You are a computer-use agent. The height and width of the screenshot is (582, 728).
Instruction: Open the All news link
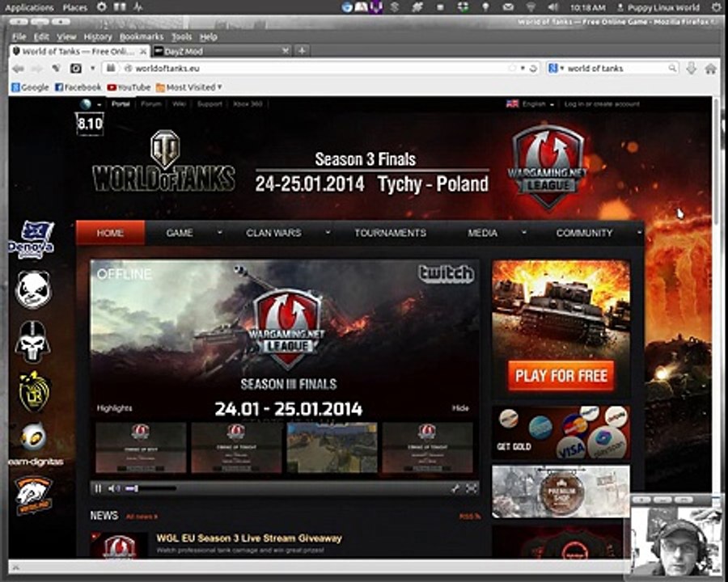tap(142, 517)
